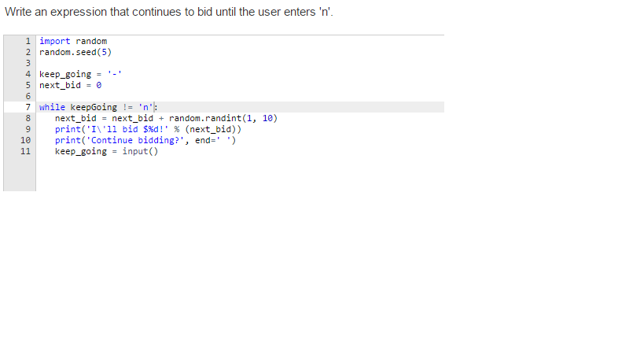Click line number 6 in gutter

click(x=28, y=96)
